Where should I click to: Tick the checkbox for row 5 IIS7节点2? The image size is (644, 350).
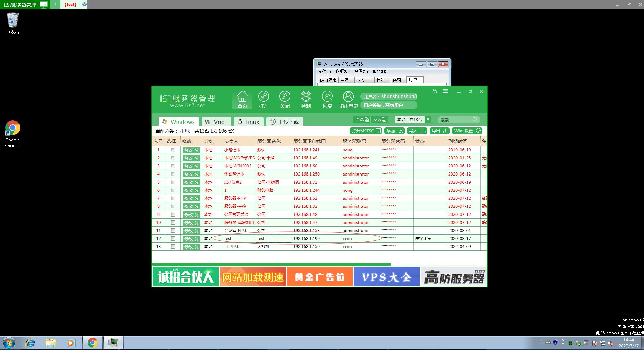tap(173, 182)
